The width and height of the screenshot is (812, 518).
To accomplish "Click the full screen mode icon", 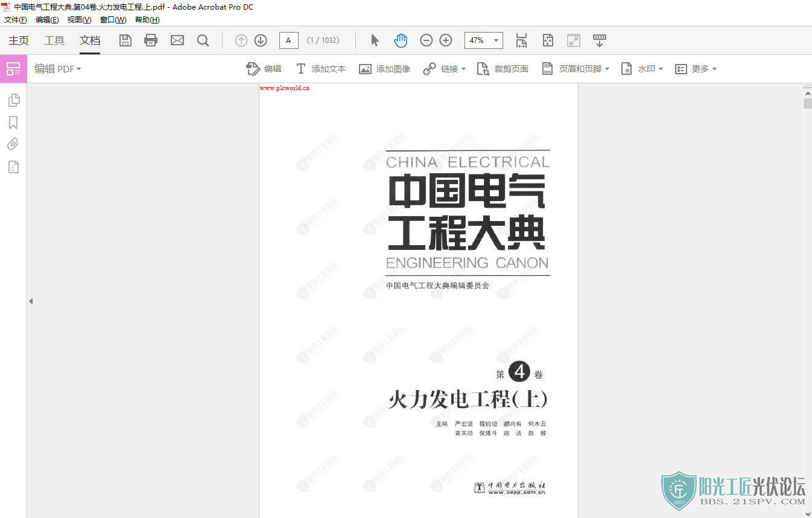I will click(573, 40).
